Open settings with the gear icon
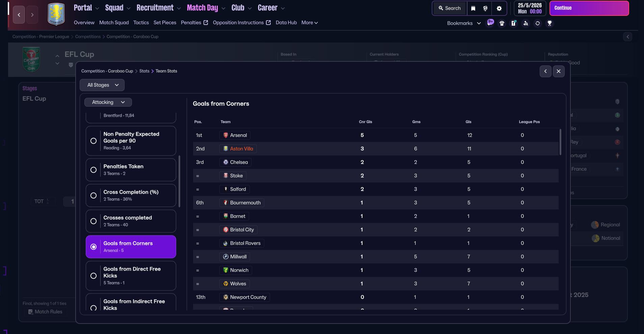644x334 pixels. (499, 8)
